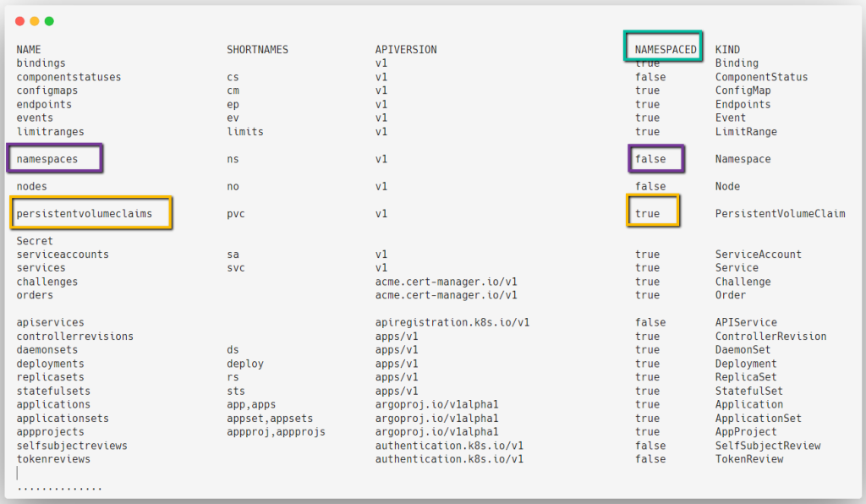Click the KIND column header
This screenshot has height=504, width=866.
click(728, 48)
